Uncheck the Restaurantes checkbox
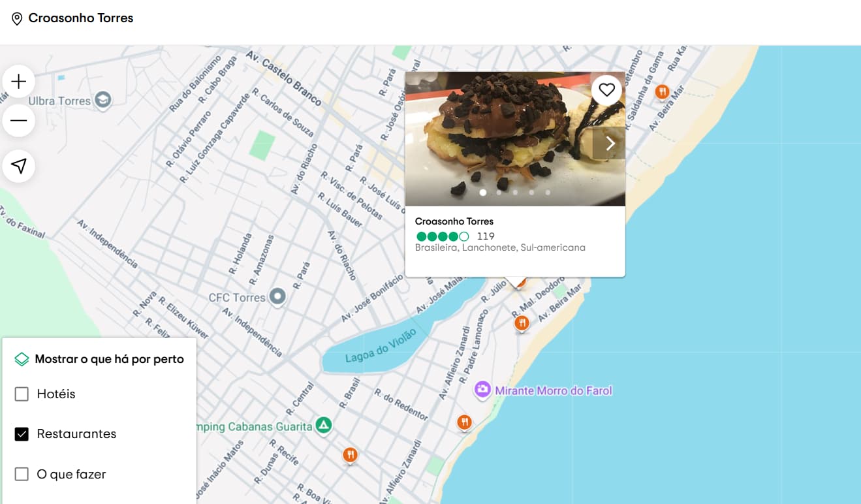The image size is (861, 504). point(22,433)
